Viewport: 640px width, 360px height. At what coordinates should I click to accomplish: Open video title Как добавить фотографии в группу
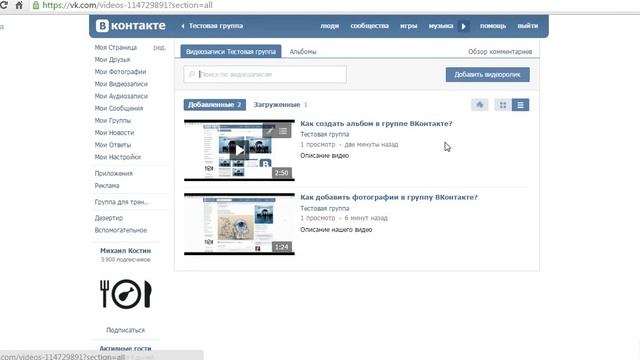tap(389, 197)
